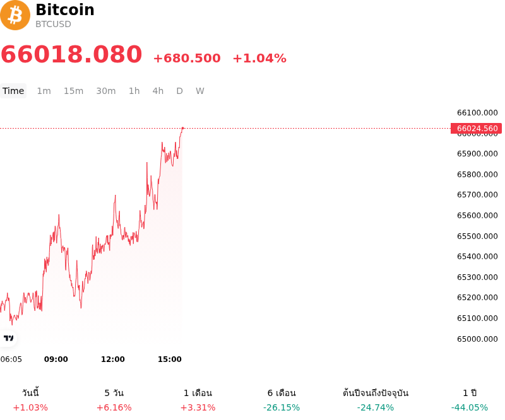The image size is (505, 420).
Task: Show the weekly W chart
Action: [199, 91]
